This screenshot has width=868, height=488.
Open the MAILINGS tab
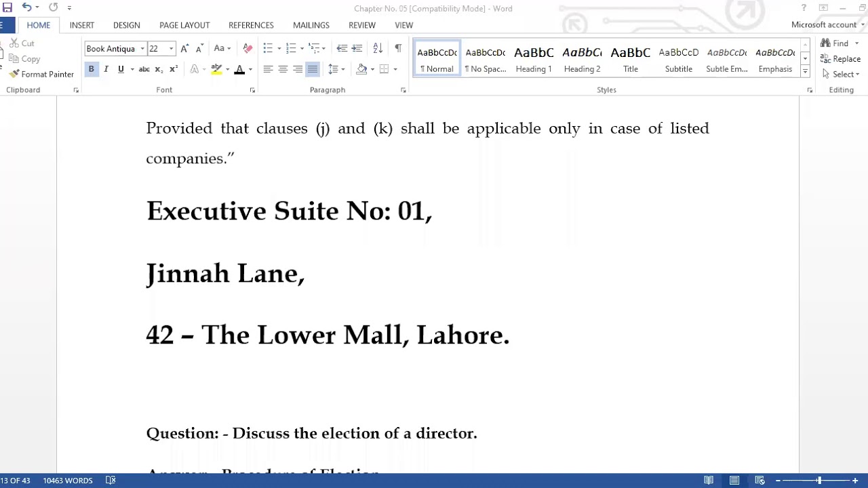(x=311, y=25)
